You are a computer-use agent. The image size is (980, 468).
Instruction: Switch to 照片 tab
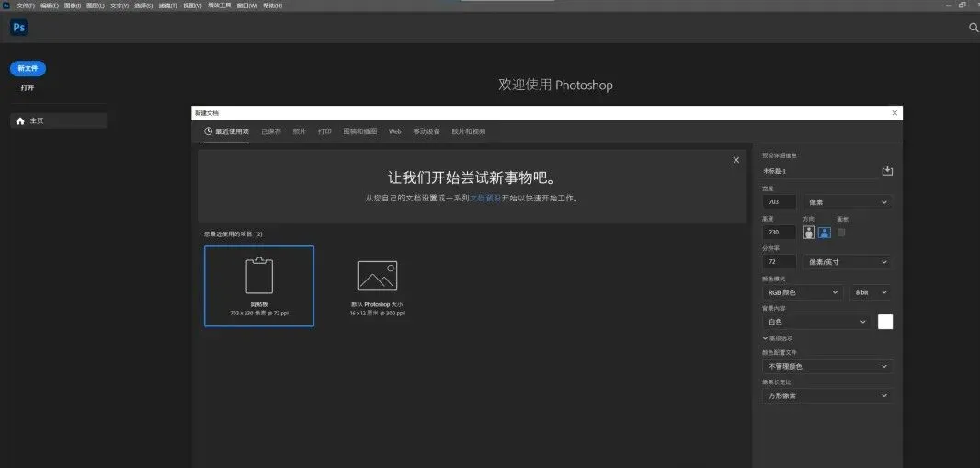point(300,131)
